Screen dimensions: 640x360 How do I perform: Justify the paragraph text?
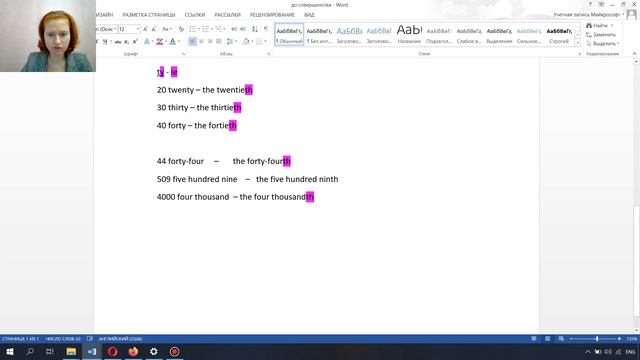tap(219, 42)
